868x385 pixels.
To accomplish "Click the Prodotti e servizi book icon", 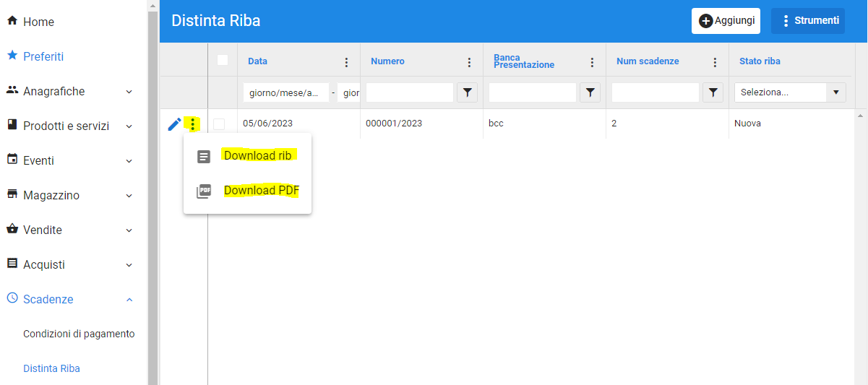I will (x=12, y=125).
